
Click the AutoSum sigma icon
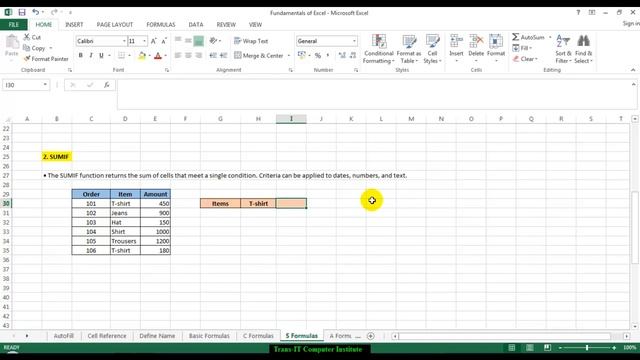click(x=516, y=37)
